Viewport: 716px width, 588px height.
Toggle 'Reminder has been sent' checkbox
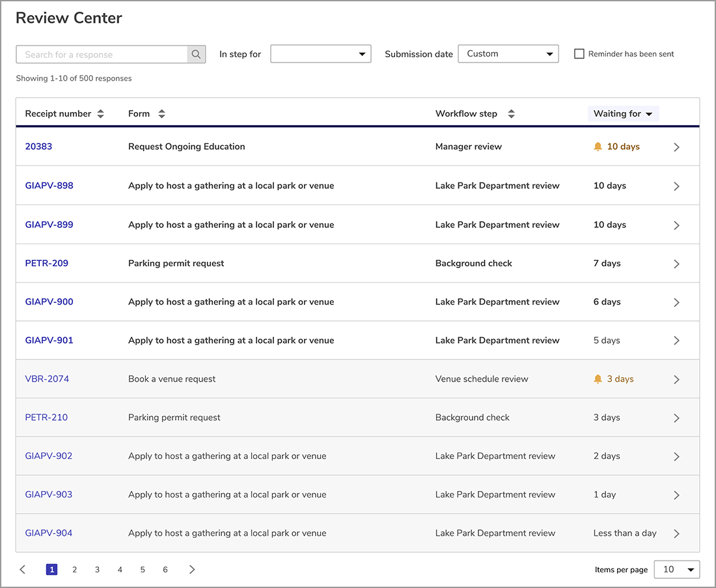pos(579,54)
